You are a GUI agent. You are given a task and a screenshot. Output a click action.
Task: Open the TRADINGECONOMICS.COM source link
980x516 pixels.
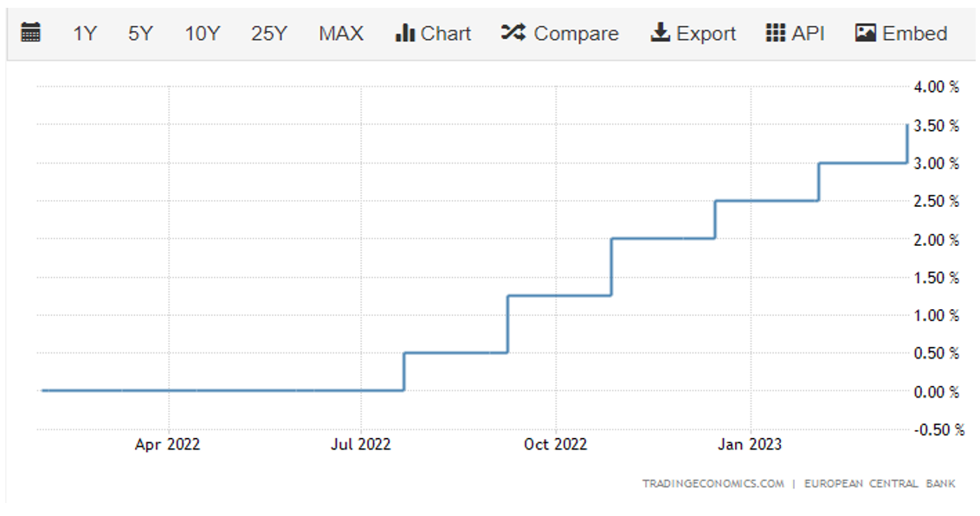click(712, 483)
